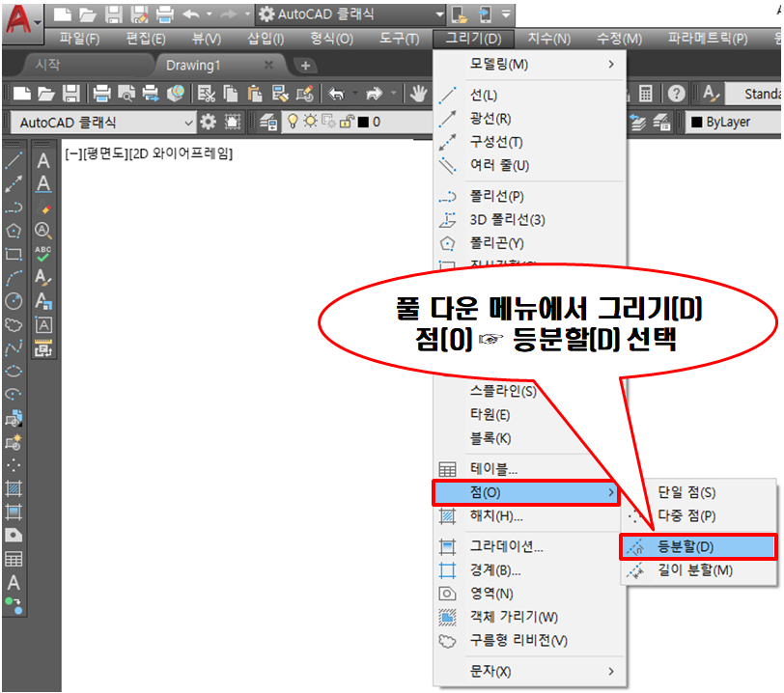The height and width of the screenshot is (693, 784).
Task: Open Layer Properties Manager icon
Action: (x=268, y=122)
